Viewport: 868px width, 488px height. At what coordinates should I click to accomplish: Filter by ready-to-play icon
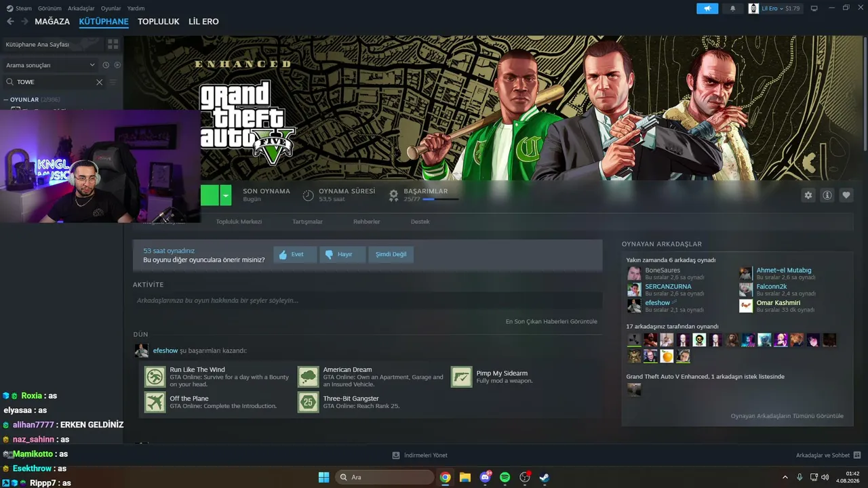(x=117, y=65)
